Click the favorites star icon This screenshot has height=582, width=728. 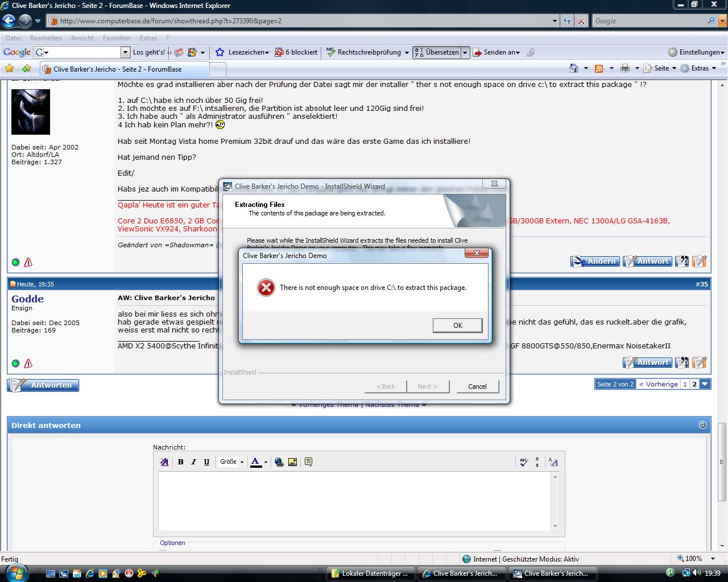point(9,69)
